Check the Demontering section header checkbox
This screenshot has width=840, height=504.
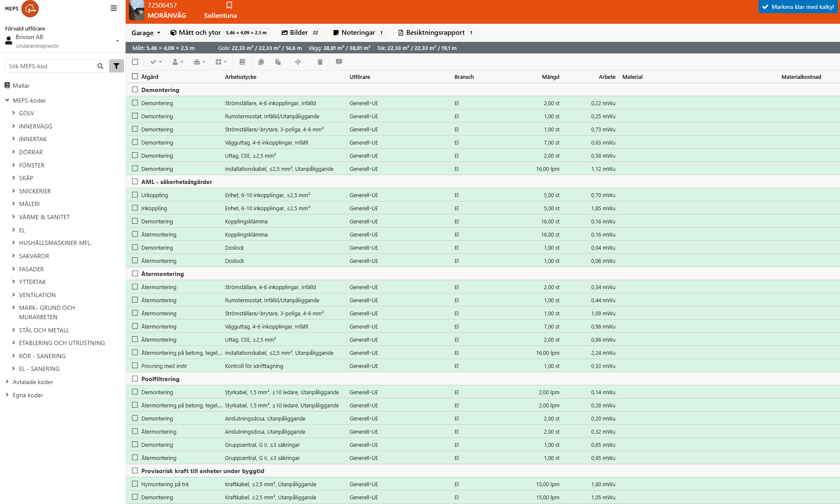[x=135, y=89]
